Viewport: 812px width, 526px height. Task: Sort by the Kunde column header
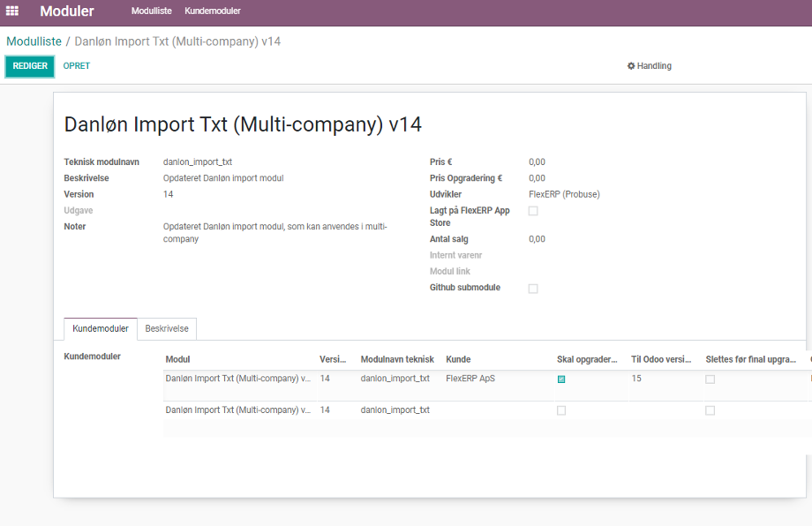click(x=458, y=359)
